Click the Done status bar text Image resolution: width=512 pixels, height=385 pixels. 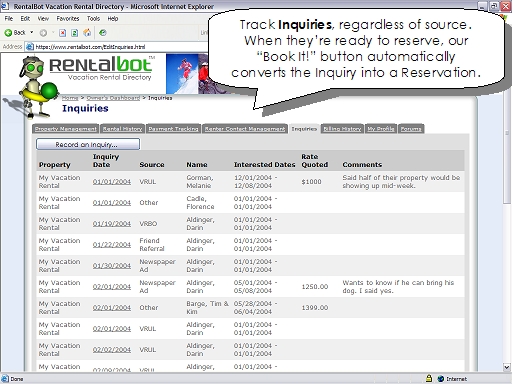click(x=17, y=379)
